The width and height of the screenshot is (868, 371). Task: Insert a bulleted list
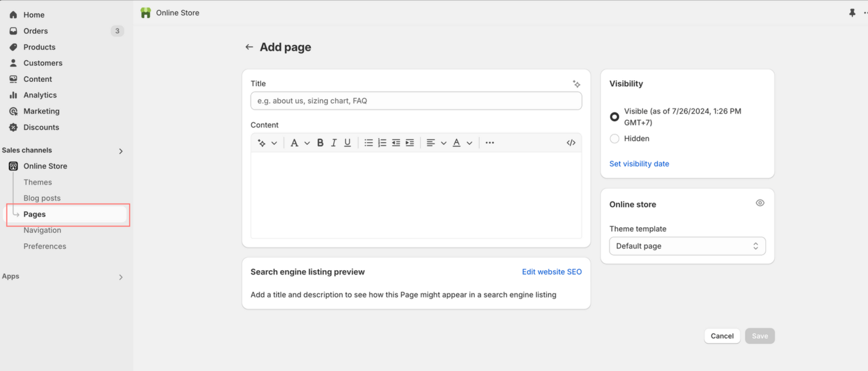(369, 143)
